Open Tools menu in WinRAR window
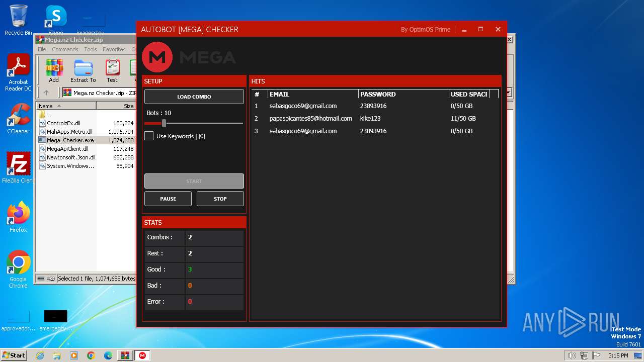 point(91,49)
